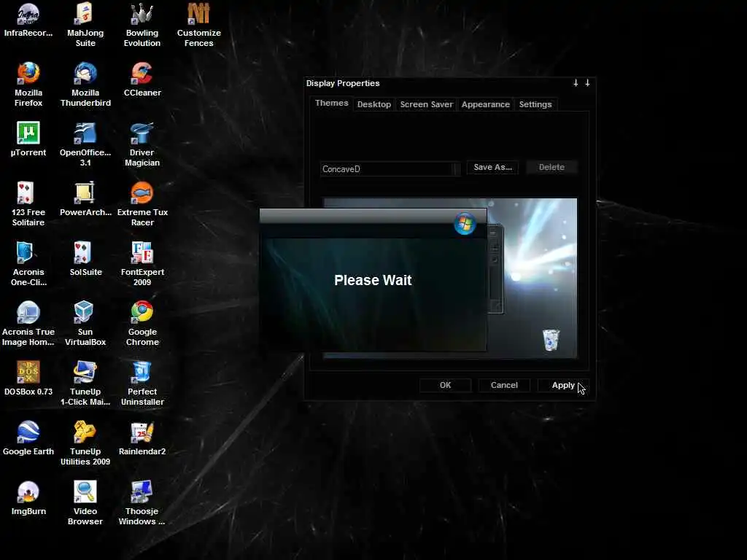Click Cancel in Display Properties

504,385
